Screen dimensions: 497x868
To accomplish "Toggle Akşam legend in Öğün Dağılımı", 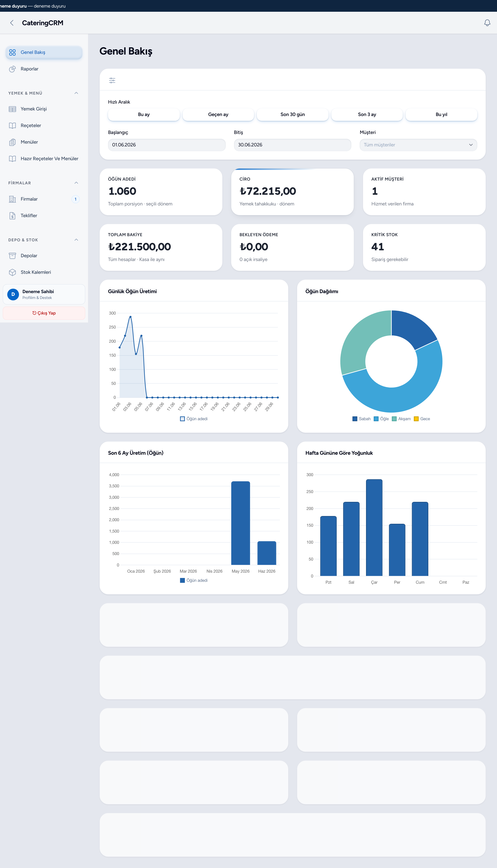I will tap(401, 419).
